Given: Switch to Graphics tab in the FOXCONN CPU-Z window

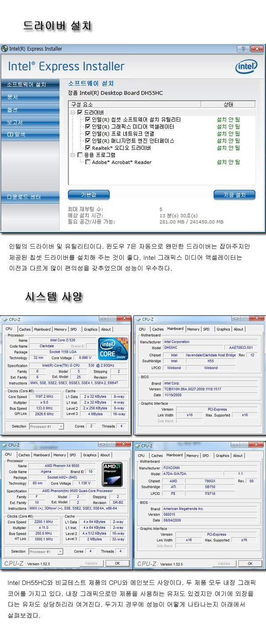Looking at the screenshot, I should tap(223, 455).
